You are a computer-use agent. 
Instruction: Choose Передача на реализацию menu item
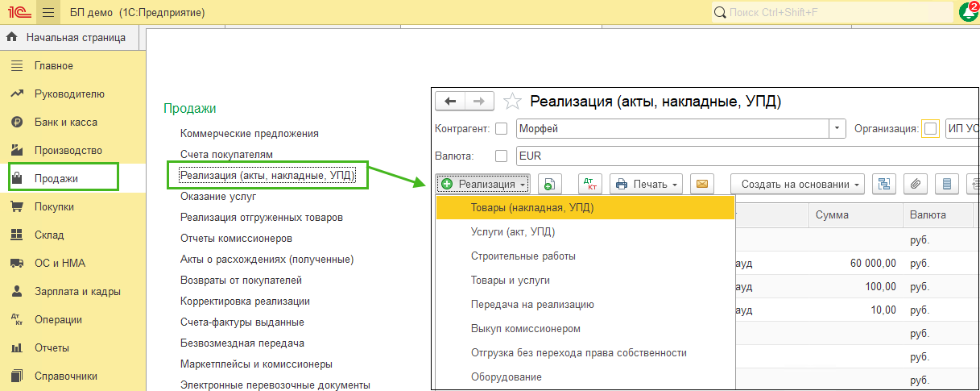pos(585,305)
